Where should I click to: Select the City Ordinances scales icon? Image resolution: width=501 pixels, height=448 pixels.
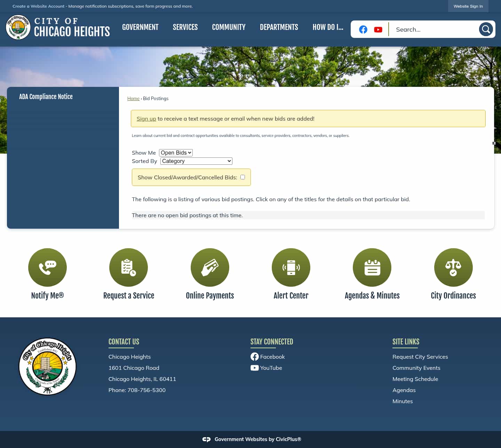[x=453, y=267]
